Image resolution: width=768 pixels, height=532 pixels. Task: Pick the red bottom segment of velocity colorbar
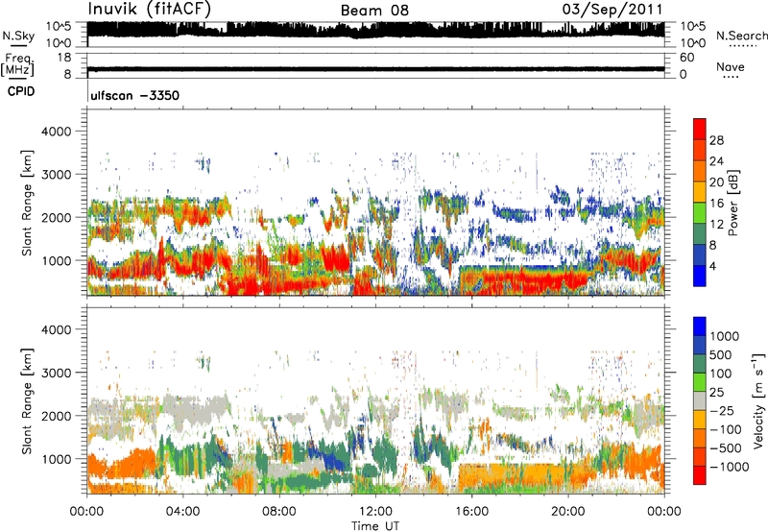[x=700, y=475]
